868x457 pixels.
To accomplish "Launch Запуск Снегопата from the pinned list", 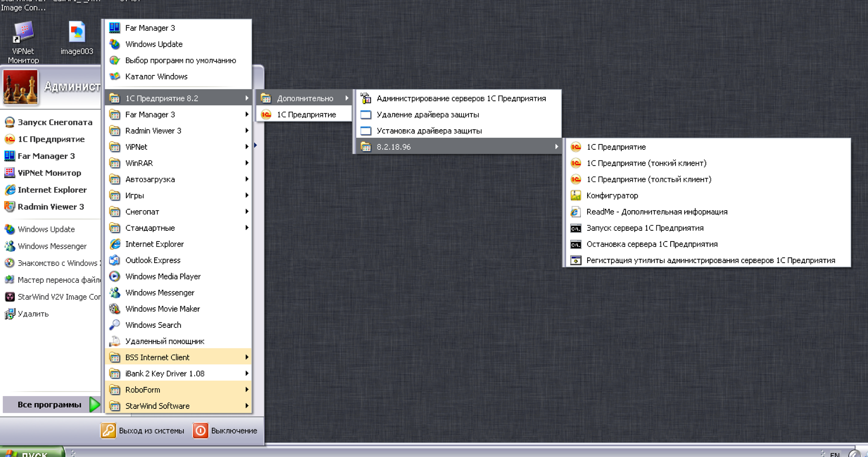I will pos(50,122).
